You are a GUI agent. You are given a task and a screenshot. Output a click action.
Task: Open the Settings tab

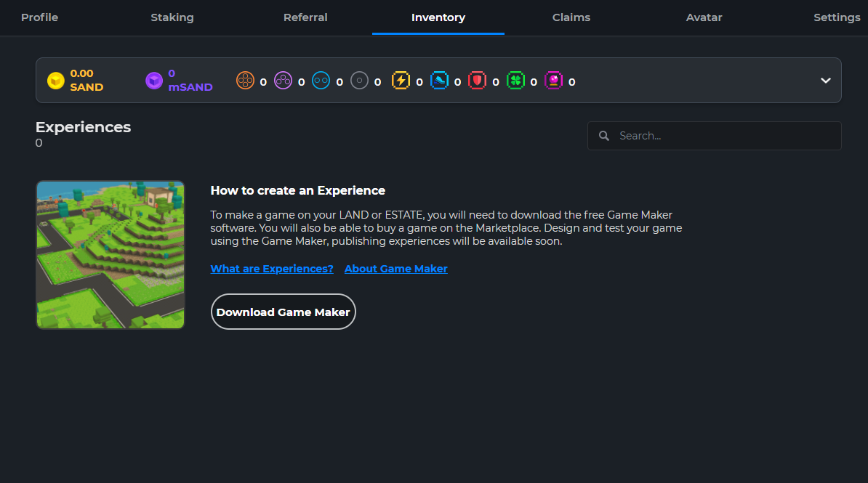(x=837, y=17)
